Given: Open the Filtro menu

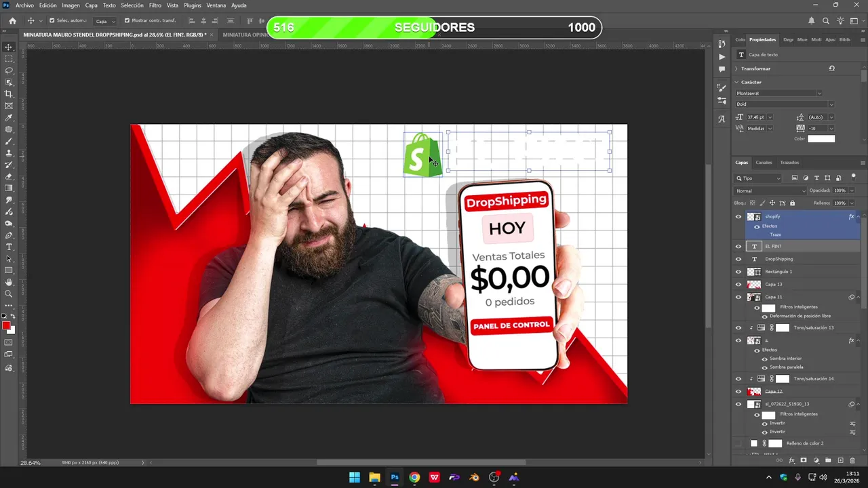Looking at the screenshot, I should click(155, 5).
